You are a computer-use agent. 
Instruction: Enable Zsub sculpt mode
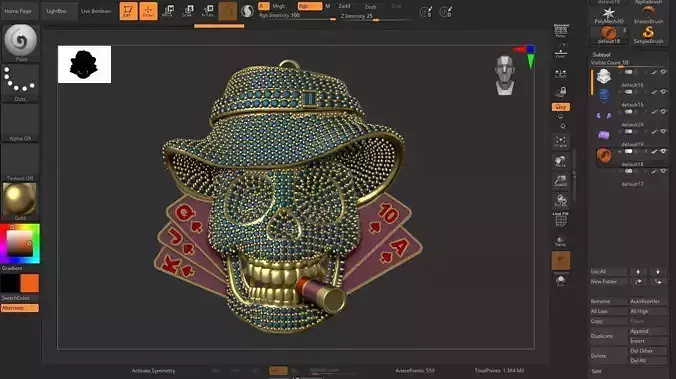(x=370, y=6)
